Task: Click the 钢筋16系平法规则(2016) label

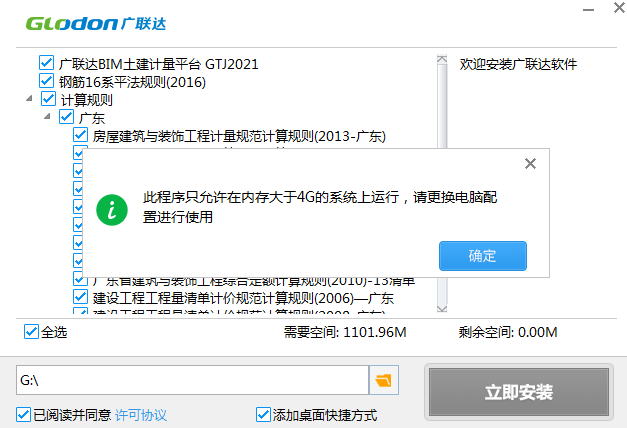Action: 132,82
